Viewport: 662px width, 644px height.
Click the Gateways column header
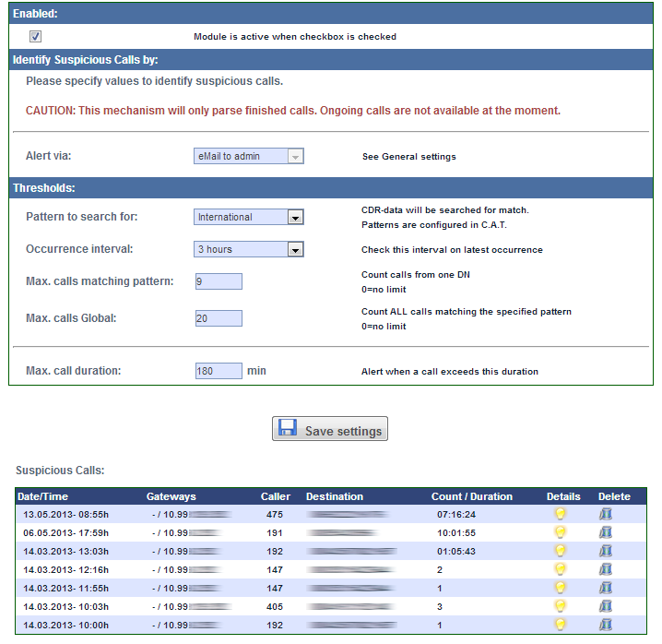[x=171, y=496]
